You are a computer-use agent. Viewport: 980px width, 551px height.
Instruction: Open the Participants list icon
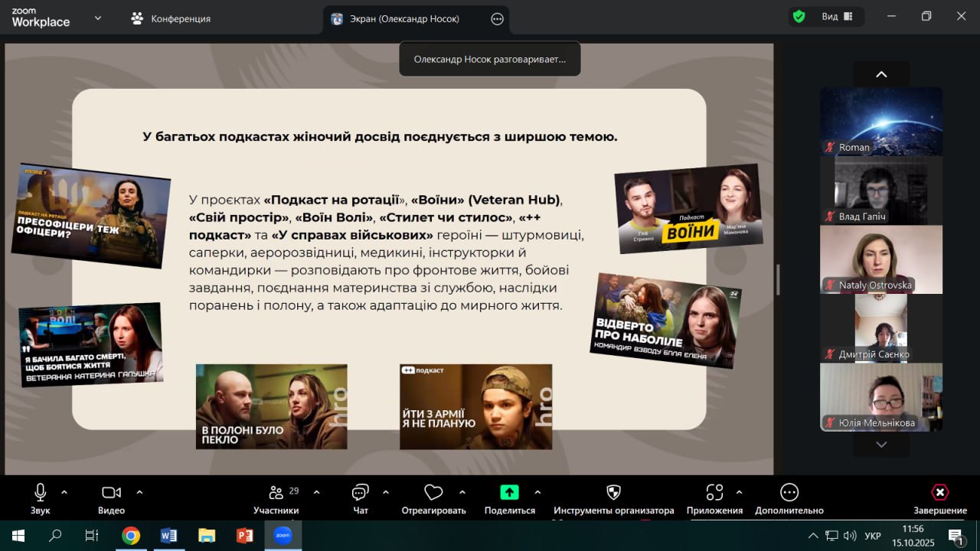tap(276, 493)
